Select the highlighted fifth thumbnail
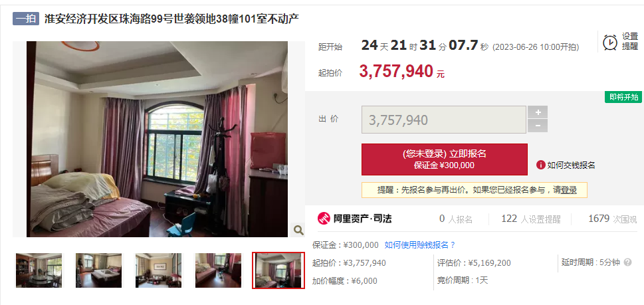The height and width of the screenshot is (305, 644). pos(278,270)
